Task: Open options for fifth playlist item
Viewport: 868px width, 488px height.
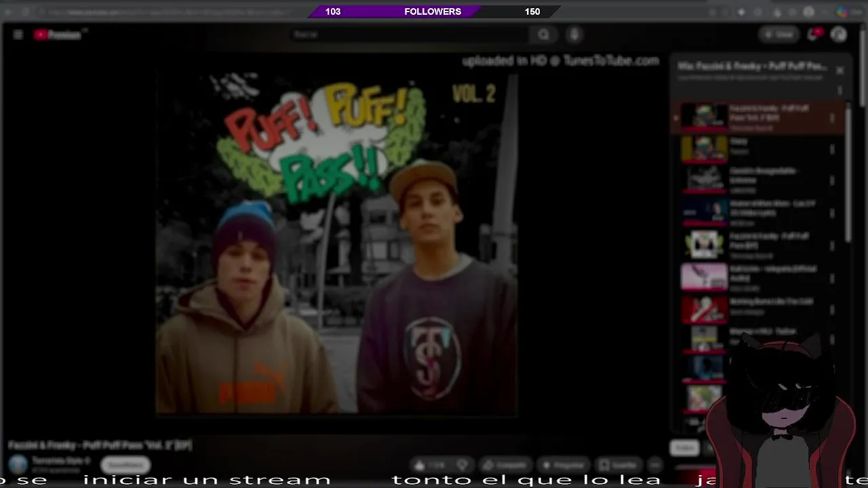Action: coord(832,245)
